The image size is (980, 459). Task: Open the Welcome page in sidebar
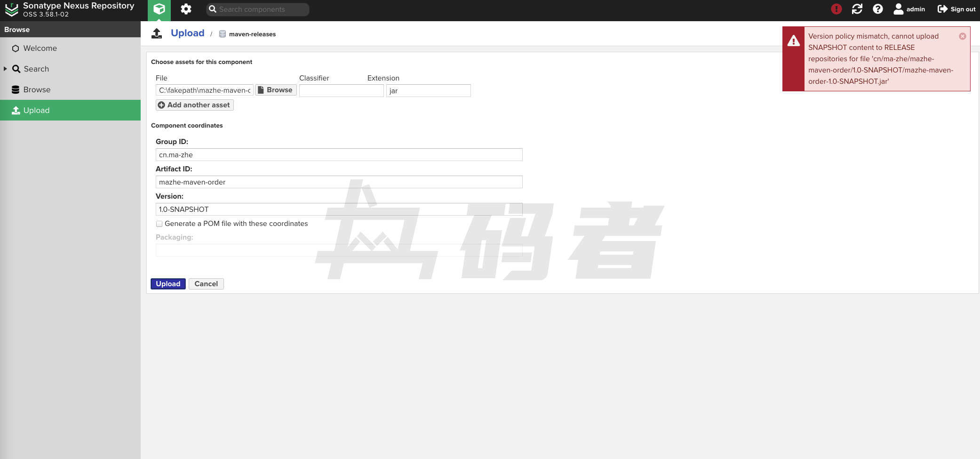[40, 48]
